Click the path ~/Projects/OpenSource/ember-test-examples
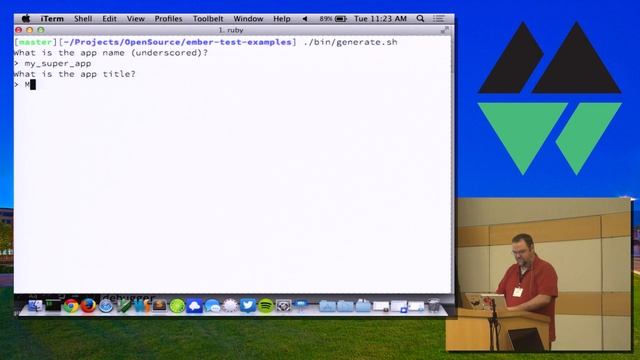 pos(178,42)
